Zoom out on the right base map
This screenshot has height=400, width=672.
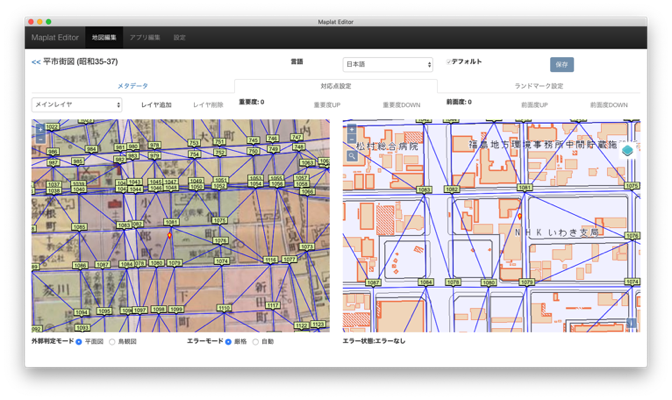point(351,139)
